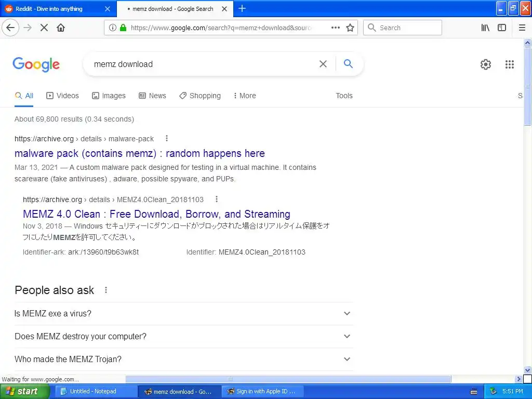Switch to Untitled - Notepad in taskbar

tap(96, 392)
